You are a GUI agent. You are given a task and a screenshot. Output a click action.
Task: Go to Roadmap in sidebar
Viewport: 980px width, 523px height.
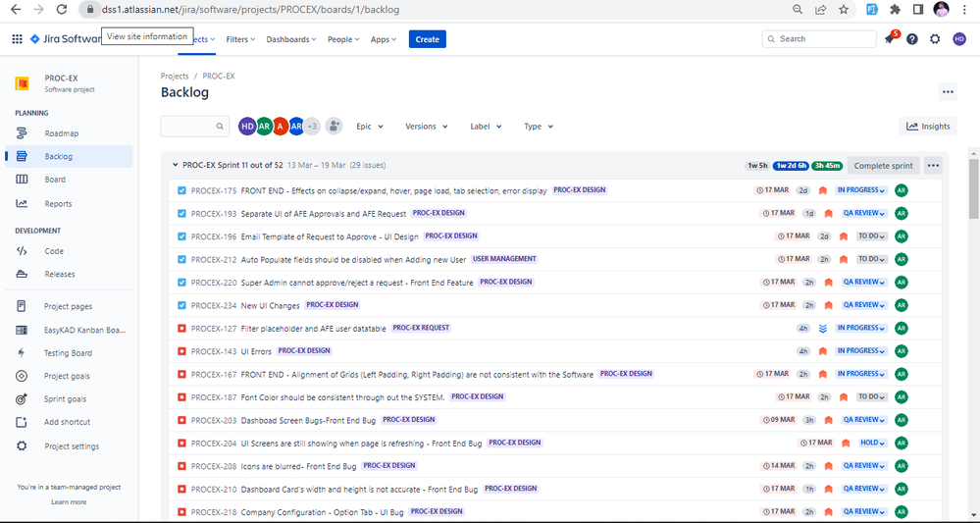69,133
